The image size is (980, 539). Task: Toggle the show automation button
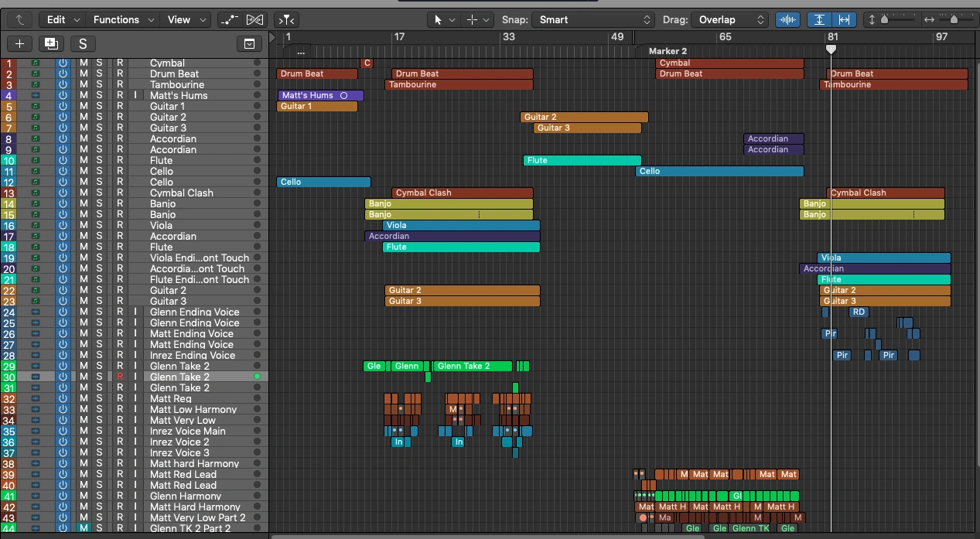point(229,19)
